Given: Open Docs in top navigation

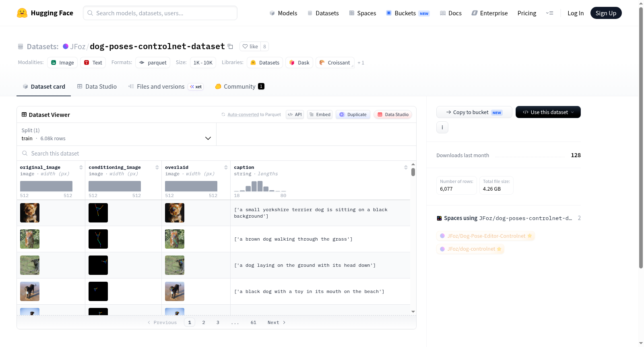Looking at the screenshot, I should 450,13.
